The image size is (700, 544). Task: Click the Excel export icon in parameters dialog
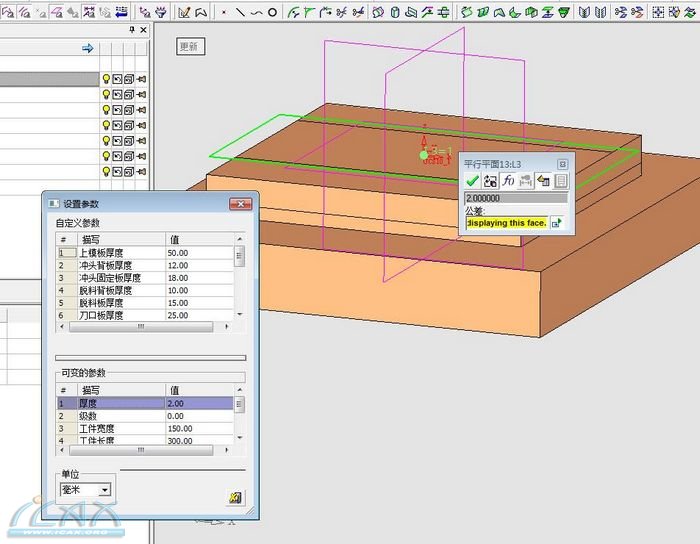click(x=236, y=497)
